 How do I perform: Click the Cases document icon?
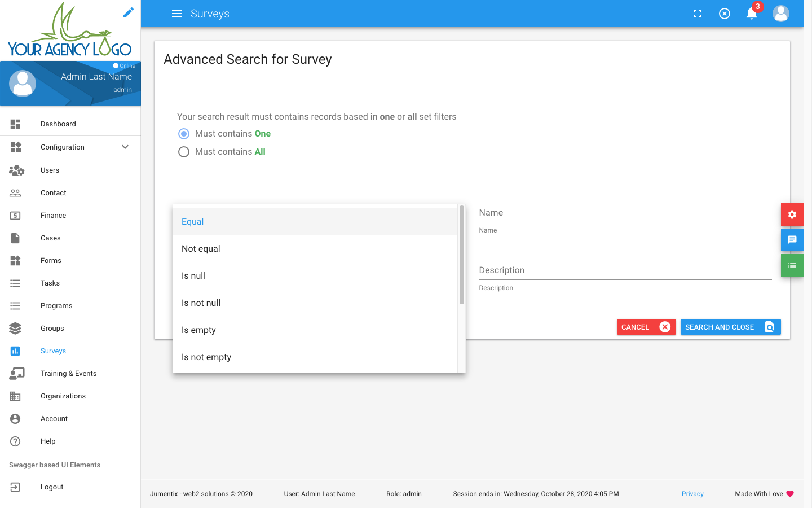point(15,238)
